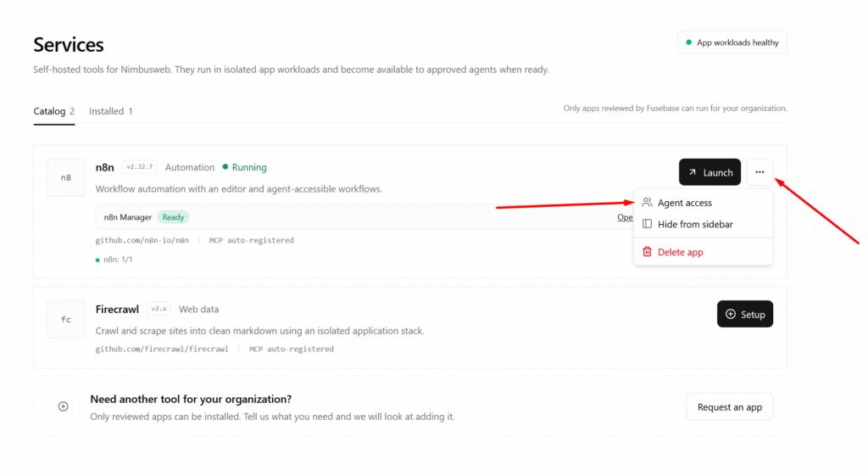
Task: Click the Request an app button
Action: (x=730, y=407)
